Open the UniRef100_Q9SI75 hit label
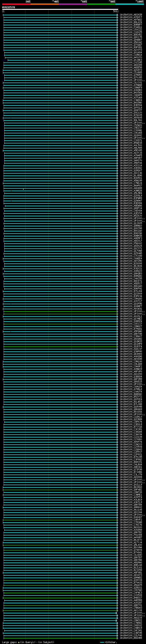146x644 pixels. pos(131,37)
